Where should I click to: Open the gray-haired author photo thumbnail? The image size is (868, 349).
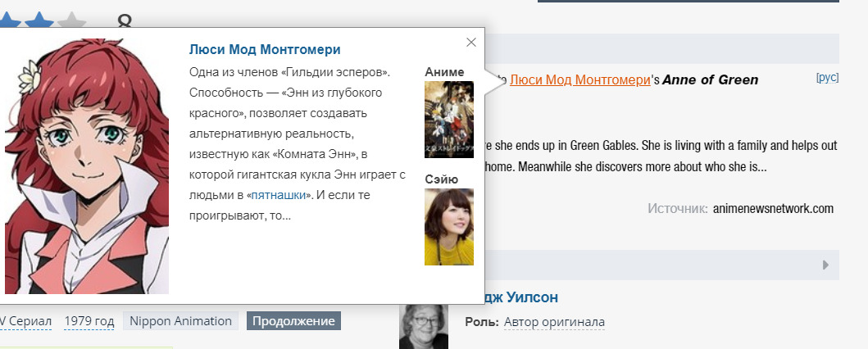point(423,326)
